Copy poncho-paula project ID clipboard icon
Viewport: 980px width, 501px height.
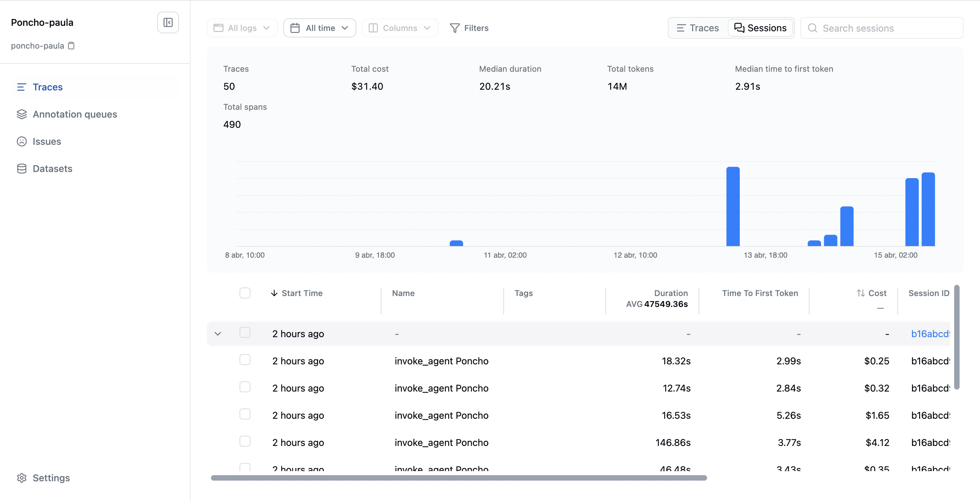71,46
